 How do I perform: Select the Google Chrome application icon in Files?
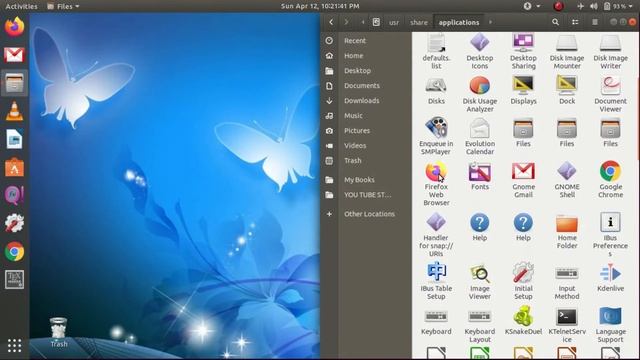coord(610,171)
